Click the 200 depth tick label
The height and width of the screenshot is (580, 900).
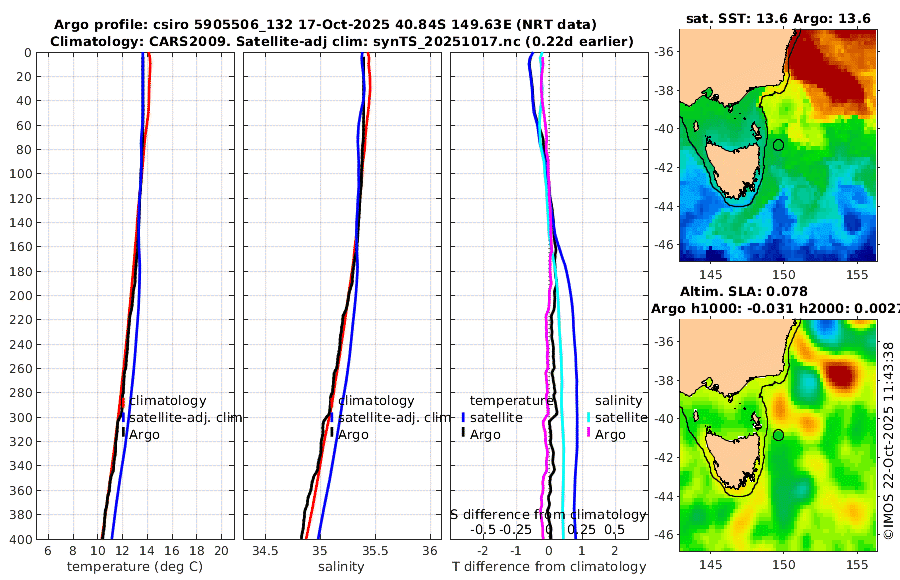(x=20, y=295)
